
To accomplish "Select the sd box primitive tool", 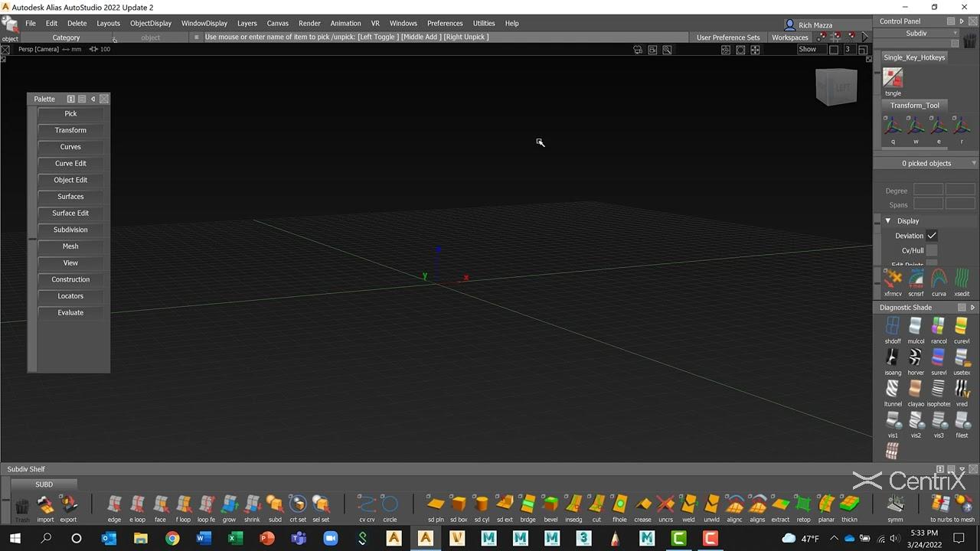I will coord(459,504).
